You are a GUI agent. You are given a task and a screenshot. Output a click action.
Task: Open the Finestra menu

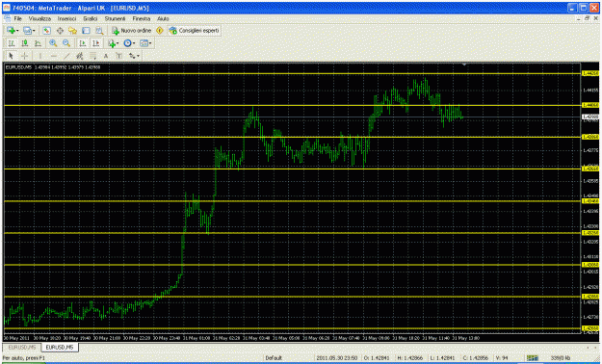(x=142, y=19)
